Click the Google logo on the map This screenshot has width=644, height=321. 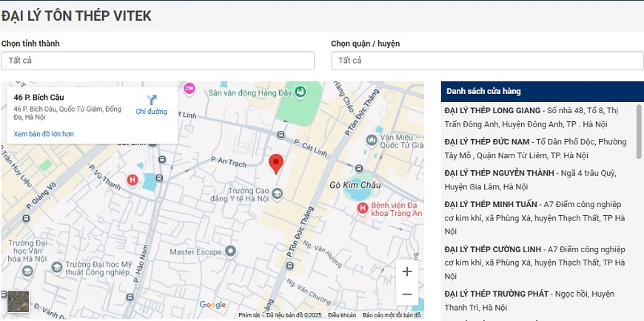(x=212, y=305)
